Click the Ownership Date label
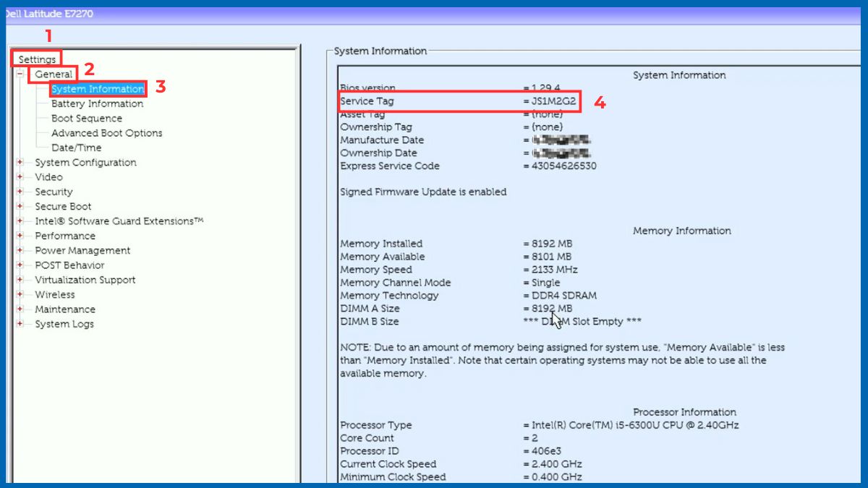 point(378,153)
